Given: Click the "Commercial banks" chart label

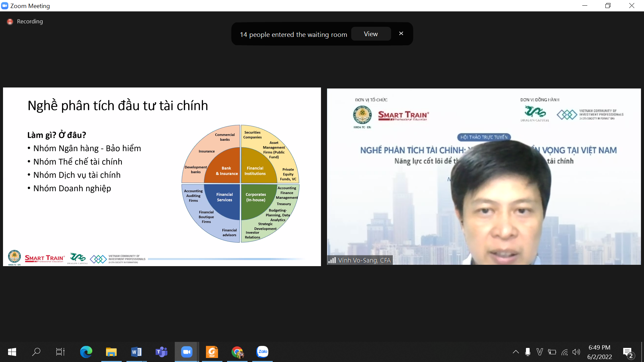Looking at the screenshot, I should [225, 137].
